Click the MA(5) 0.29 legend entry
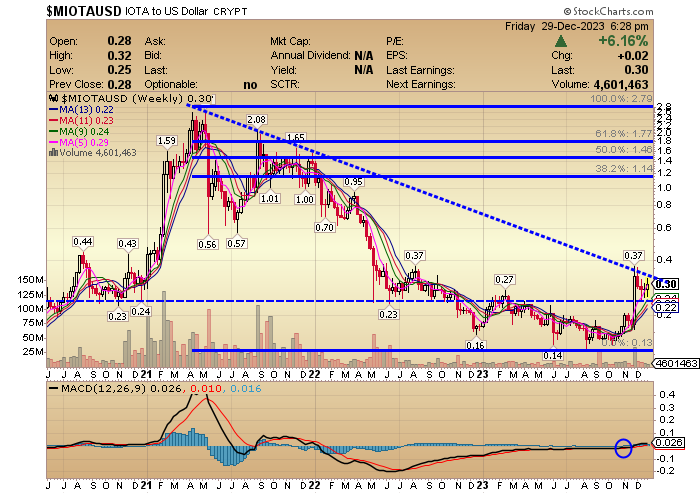Viewport: 700px width, 494px height. pos(79,143)
